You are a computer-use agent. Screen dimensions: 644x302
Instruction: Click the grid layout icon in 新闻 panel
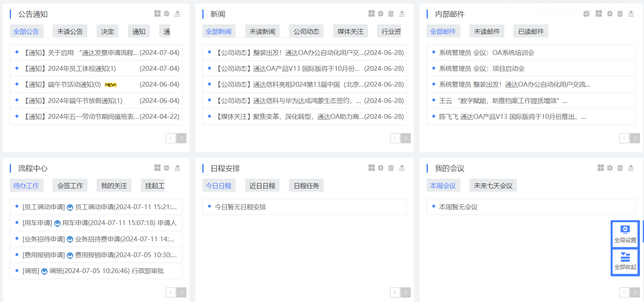click(371, 14)
